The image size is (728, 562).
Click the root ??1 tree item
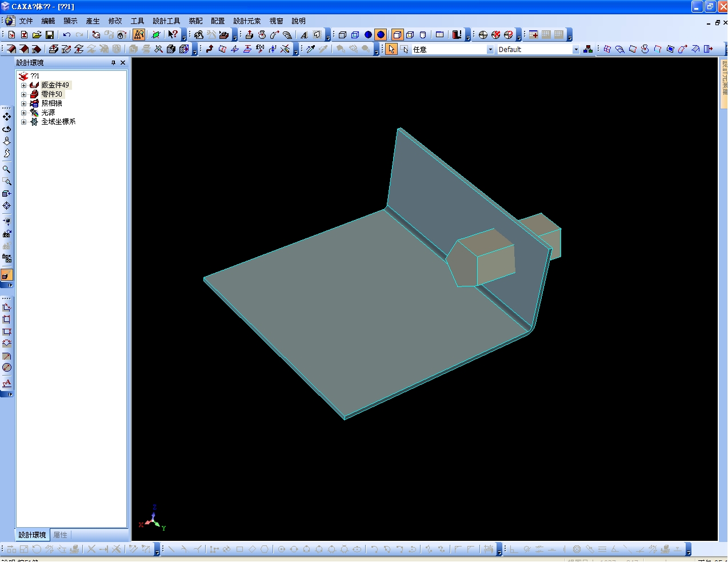(x=35, y=76)
